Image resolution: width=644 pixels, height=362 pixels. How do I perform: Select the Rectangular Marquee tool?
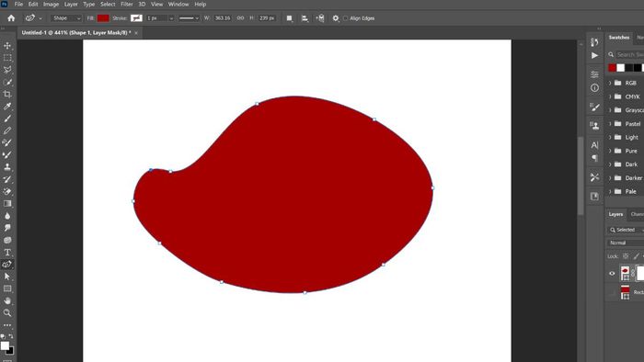coord(7,58)
